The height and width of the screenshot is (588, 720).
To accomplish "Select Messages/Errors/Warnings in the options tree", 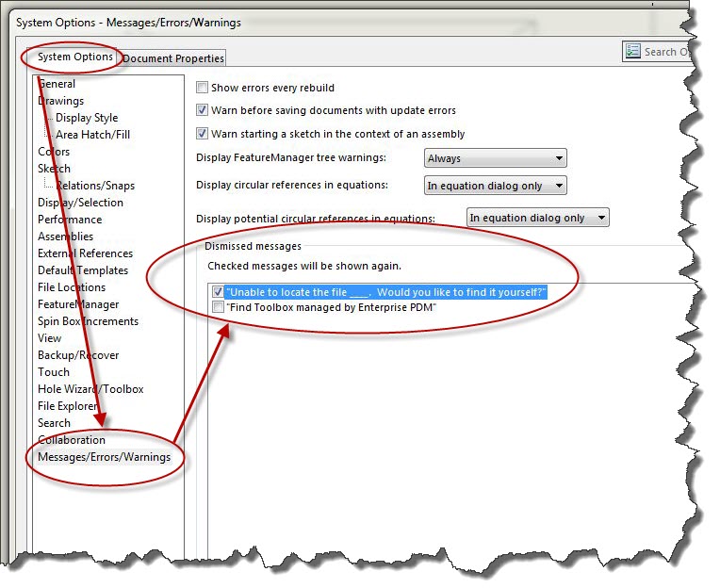I will [x=104, y=457].
